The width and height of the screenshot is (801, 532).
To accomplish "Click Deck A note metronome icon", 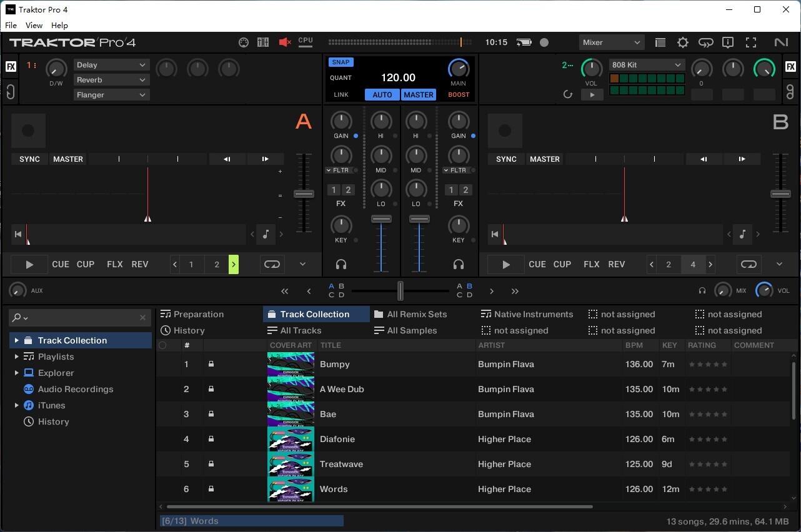I will point(266,234).
